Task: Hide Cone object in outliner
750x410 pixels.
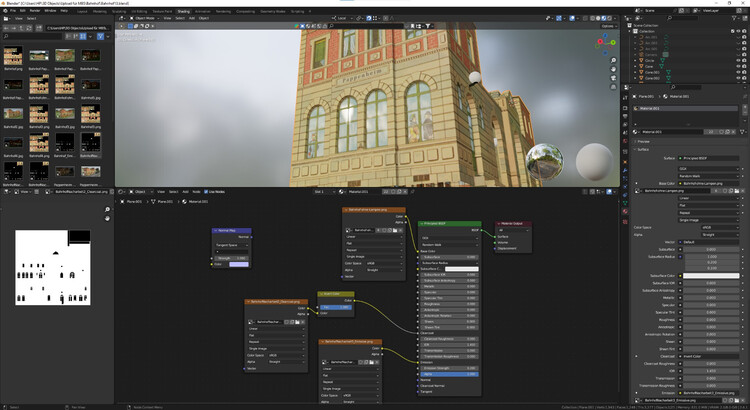Action: 738,66
